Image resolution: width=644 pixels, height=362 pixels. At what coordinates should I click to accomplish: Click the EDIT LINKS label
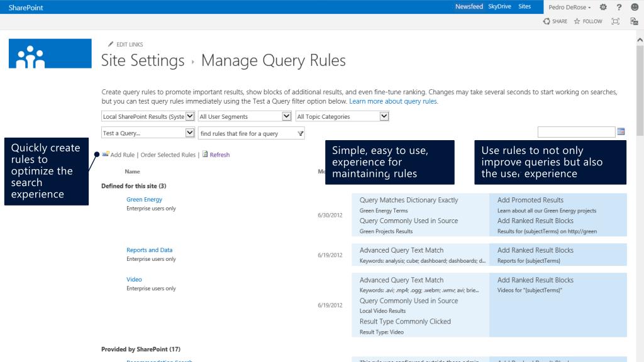click(x=130, y=45)
